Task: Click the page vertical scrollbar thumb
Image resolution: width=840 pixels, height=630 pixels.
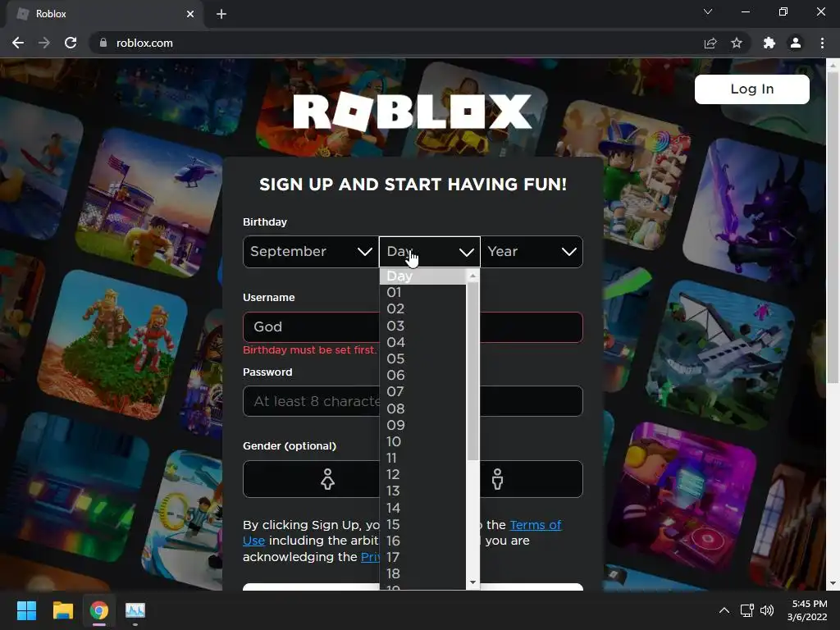Action: click(x=833, y=228)
